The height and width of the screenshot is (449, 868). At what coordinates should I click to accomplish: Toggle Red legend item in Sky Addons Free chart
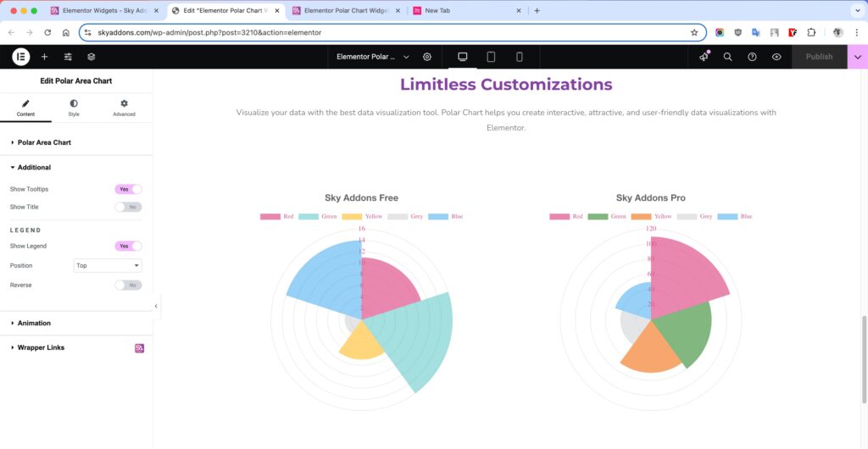click(277, 217)
